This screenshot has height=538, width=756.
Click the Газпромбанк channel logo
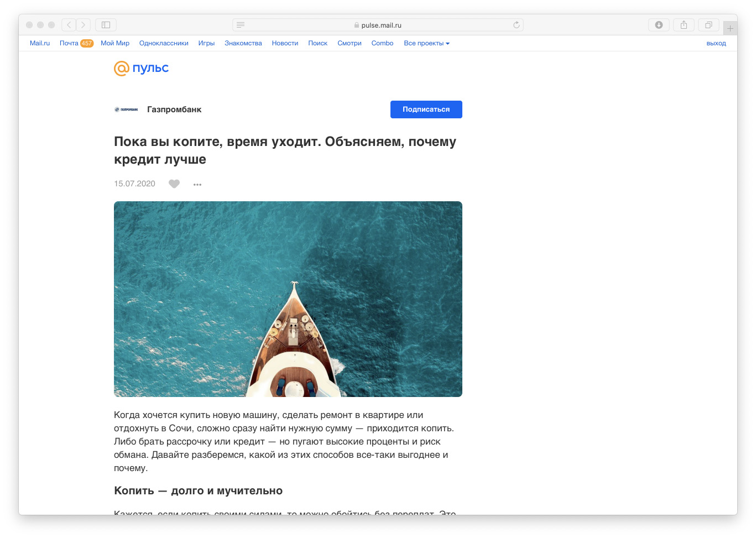126,109
